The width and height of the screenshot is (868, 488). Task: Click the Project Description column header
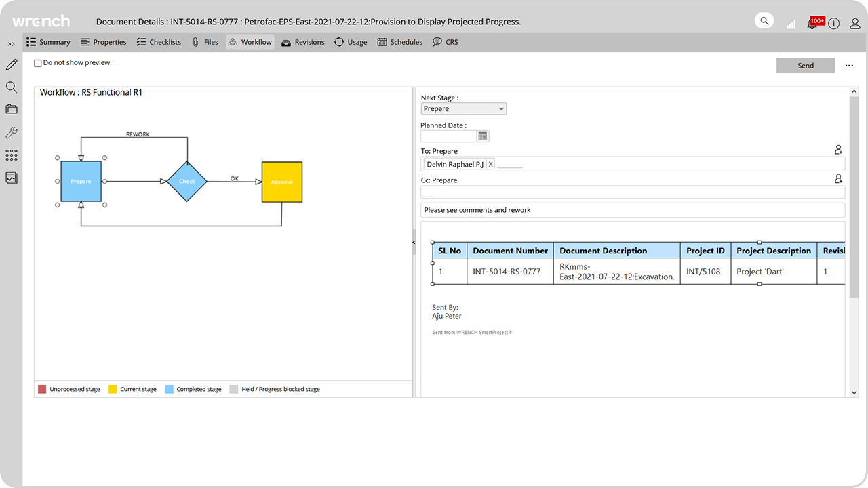774,251
